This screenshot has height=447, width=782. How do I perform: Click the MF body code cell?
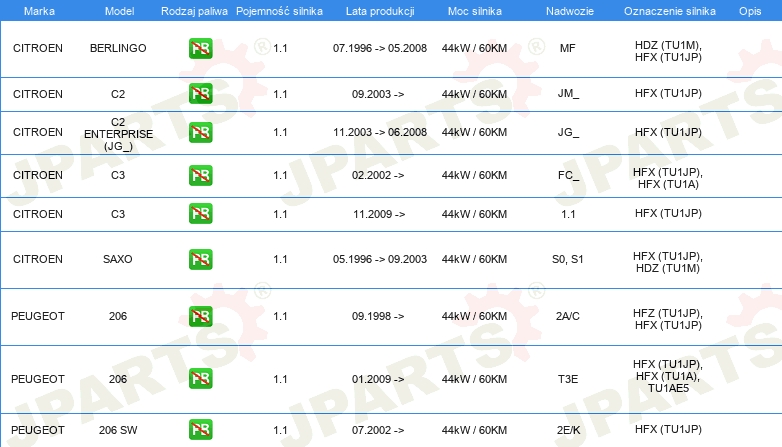pos(568,48)
